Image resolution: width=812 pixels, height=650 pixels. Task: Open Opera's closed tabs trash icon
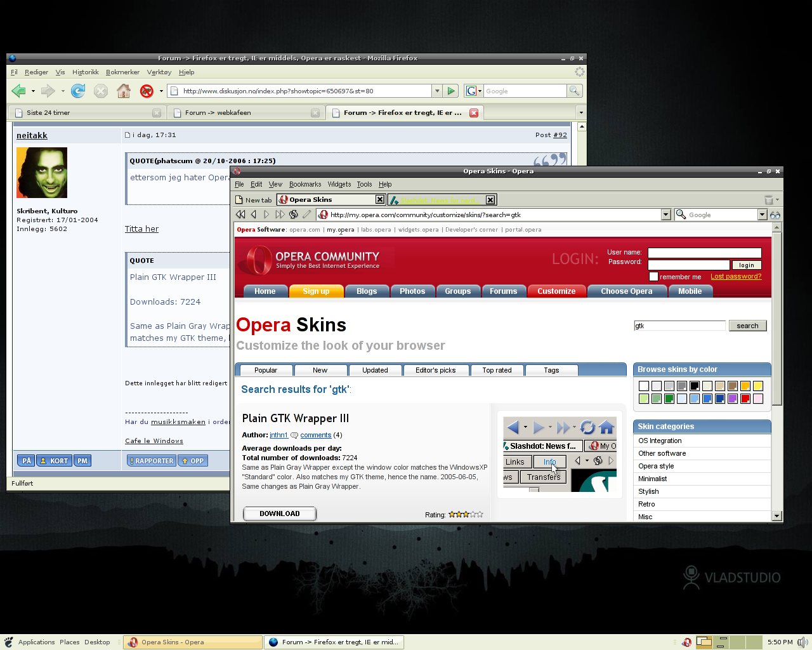pyautogui.click(x=769, y=199)
